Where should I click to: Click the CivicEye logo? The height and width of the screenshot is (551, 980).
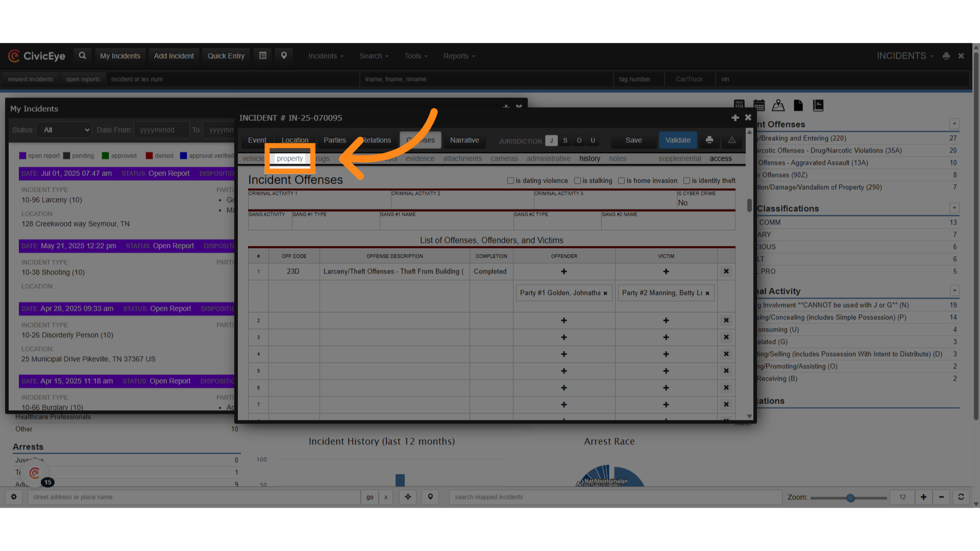coord(37,56)
